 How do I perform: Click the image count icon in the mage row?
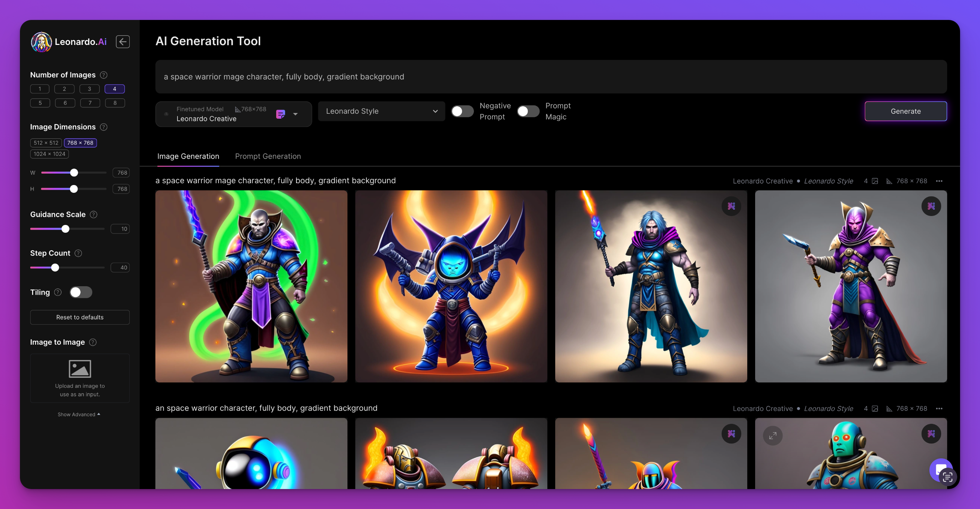click(x=875, y=181)
